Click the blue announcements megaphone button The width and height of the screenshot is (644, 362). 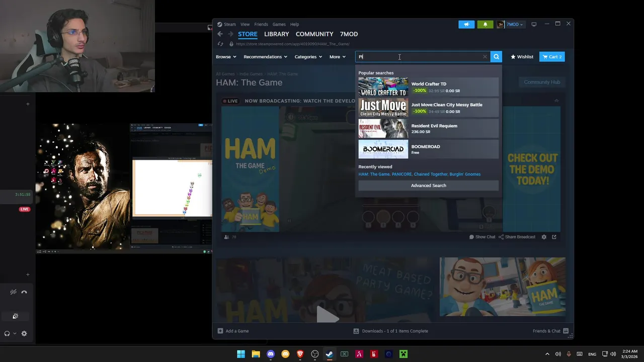[466, 24]
